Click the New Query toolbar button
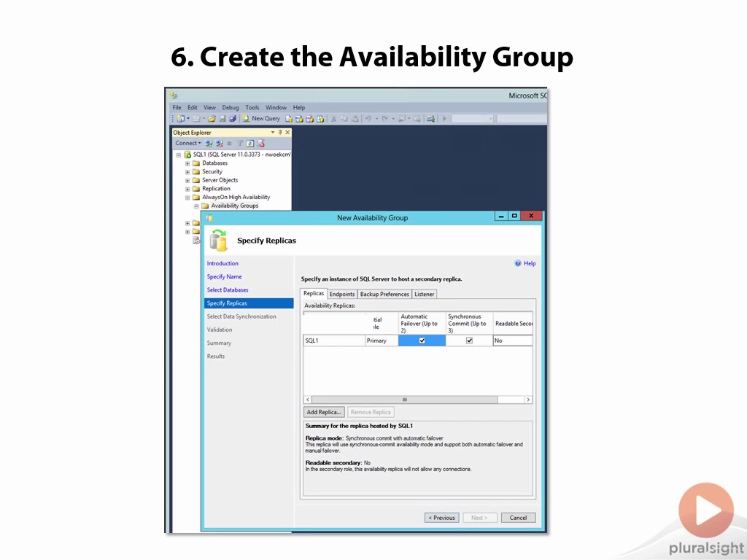 [x=260, y=119]
